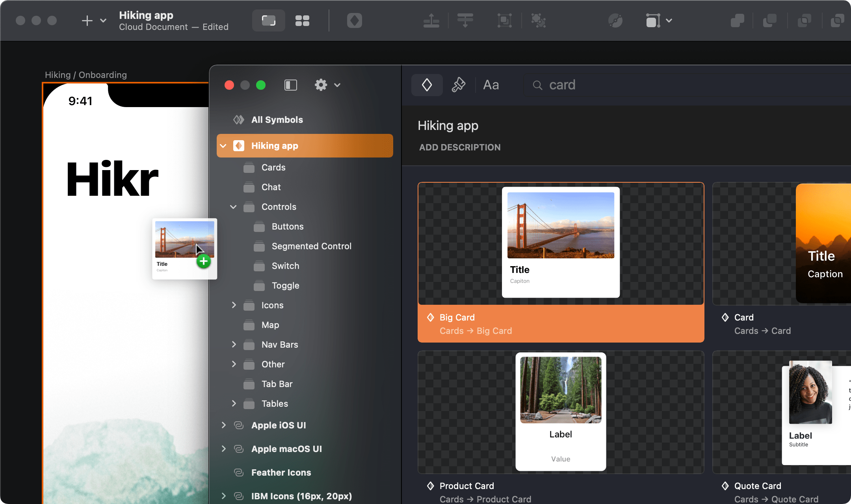
Task: Open the Text Styles tab
Action: coord(491,85)
